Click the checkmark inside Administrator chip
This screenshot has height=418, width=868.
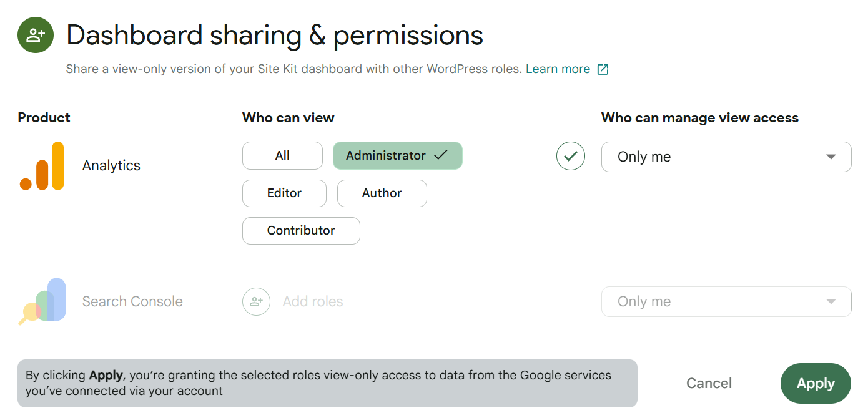(440, 155)
